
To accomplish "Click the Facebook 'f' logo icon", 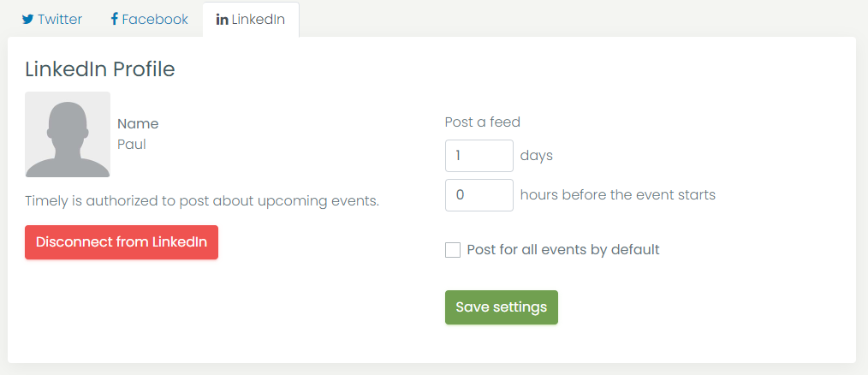I will point(114,20).
